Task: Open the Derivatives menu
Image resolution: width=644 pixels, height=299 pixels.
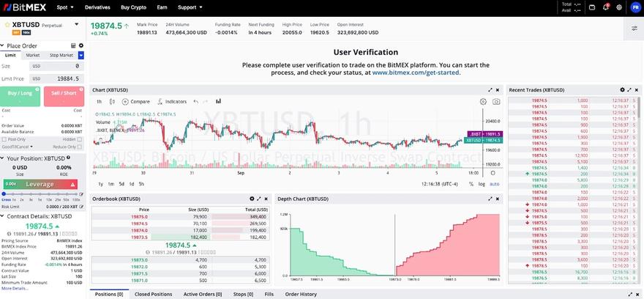Action: pyautogui.click(x=97, y=7)
